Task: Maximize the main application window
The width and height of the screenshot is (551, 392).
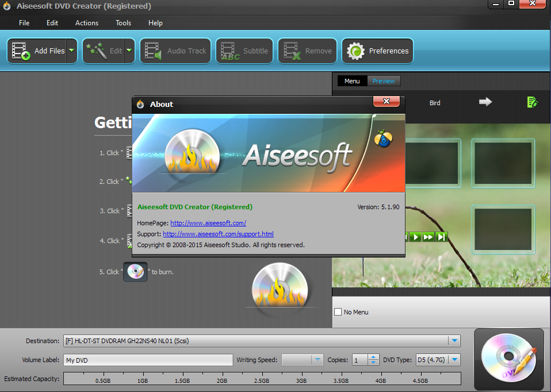Action: 511,4
